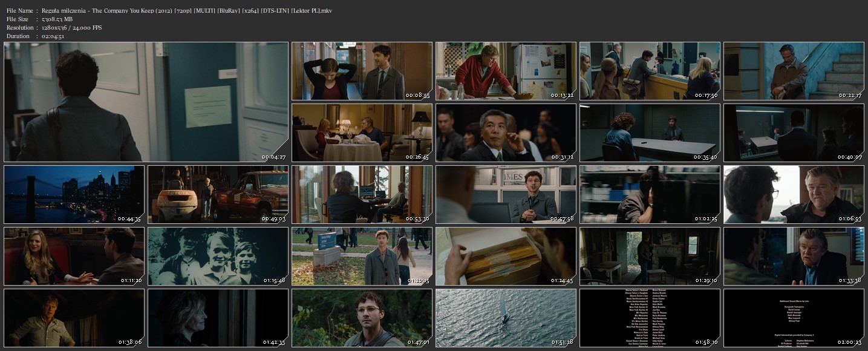The height and width of the screenshot is (351, 868).
Task: Click the campus walk thumbnail at 01:20:15
Action: [x=362, y=256]
